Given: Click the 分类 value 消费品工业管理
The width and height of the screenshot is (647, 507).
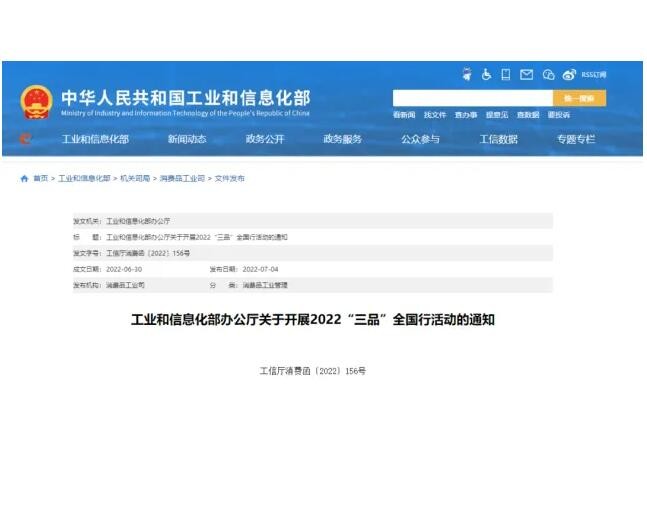Looking at the screenshot, I should click(265, 285).
